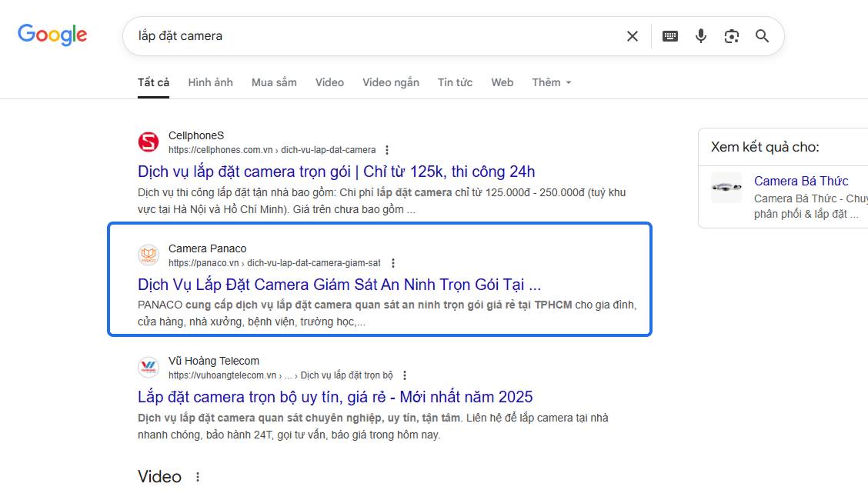Click the magnifier search button
The image size is (868, 500).
tap(763, 36)
